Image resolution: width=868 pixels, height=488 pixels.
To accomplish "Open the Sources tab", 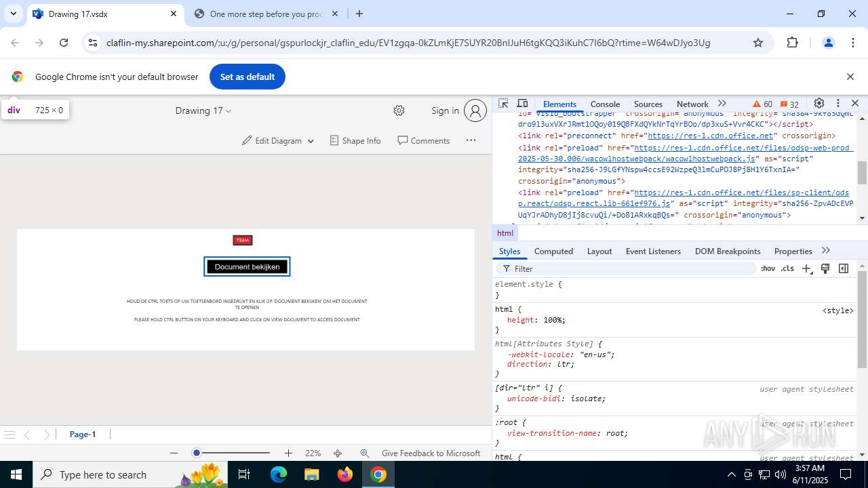I will [x=648, y=104].
